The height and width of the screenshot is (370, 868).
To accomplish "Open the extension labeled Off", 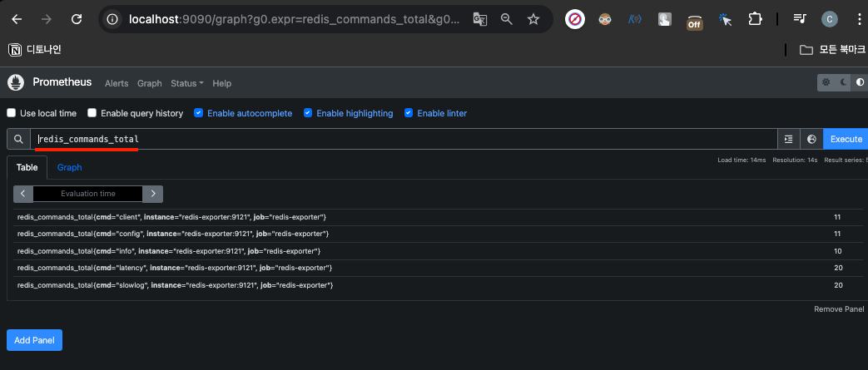I will pyautogui.click(x=694, y=21).
